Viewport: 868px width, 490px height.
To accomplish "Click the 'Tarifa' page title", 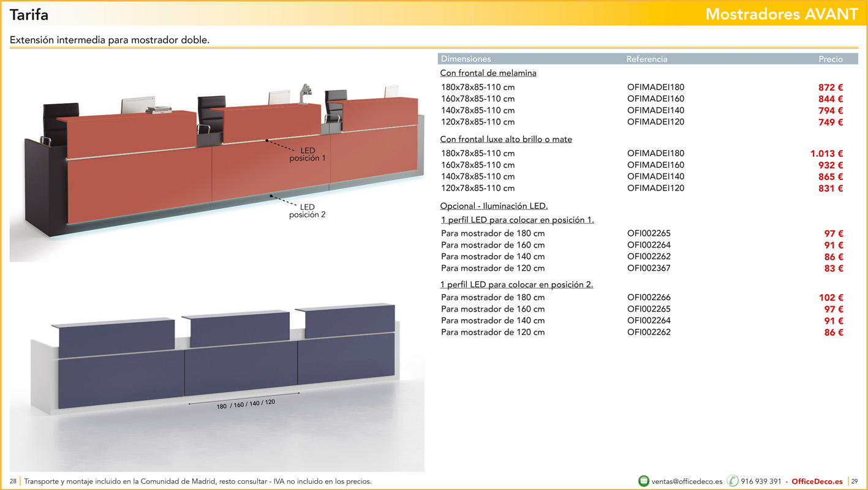I will [29, 14].
